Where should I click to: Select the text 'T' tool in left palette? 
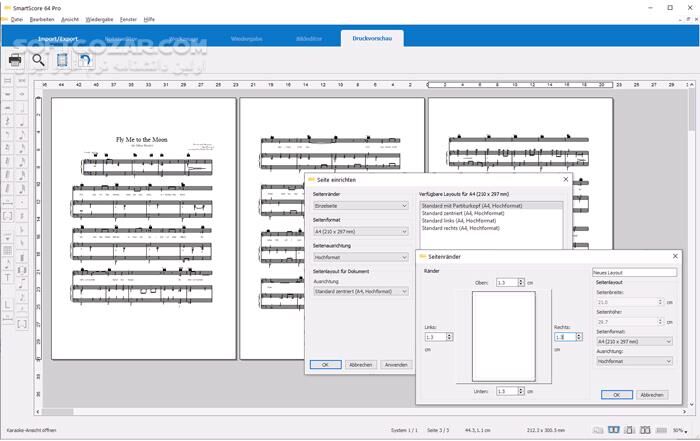(8, 277)
